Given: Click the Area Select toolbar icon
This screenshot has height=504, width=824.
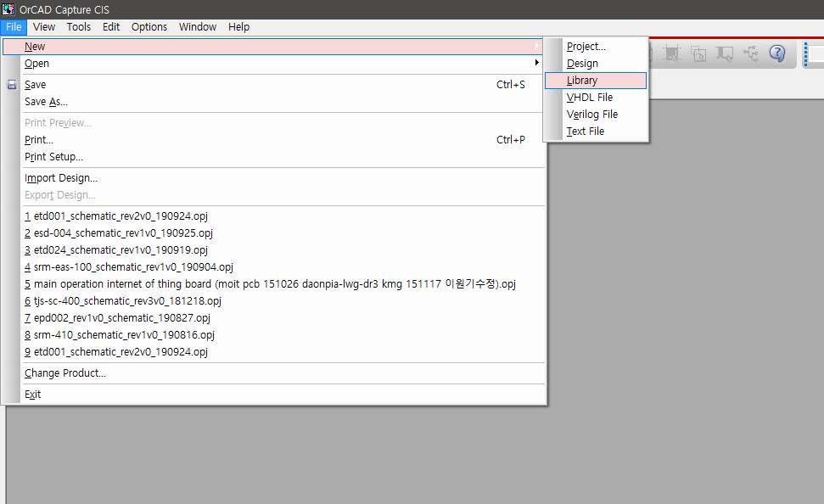Looking at the screenshot, I should pyautogui.click(x=698, y=53).
